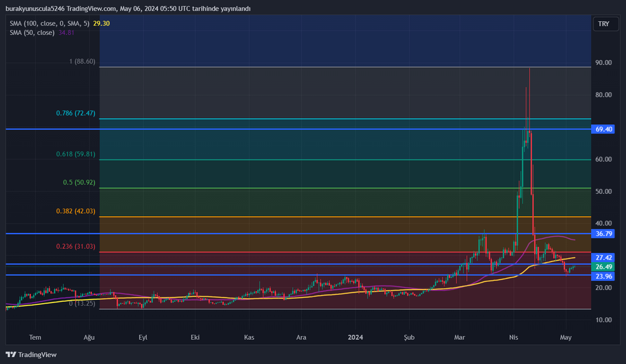
Task: Click the Fibonacci 0.618 (59.81) level label
Action: 76,154
